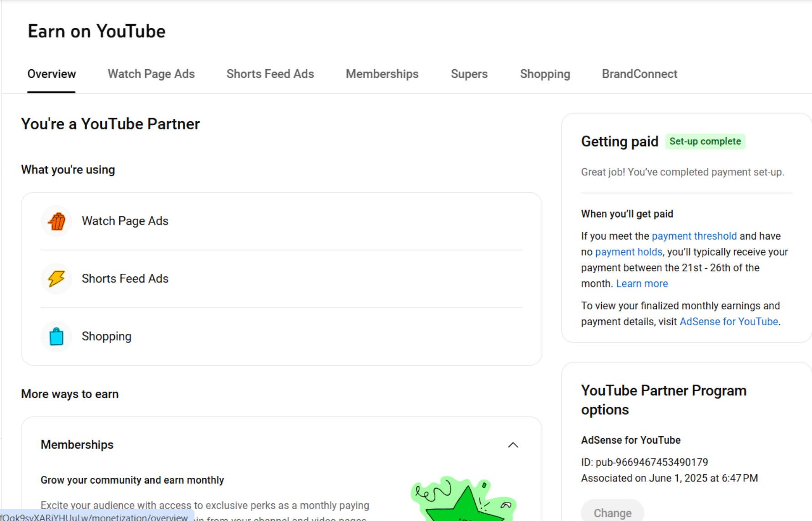This screenshot has width=812, height=521.
Task: Click the 'What you're using' heading
Action: (x=68, y=170)
